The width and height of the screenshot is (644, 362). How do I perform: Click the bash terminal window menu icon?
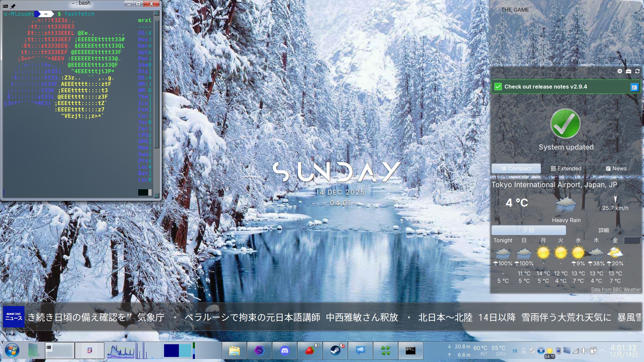tap(5, 6)
